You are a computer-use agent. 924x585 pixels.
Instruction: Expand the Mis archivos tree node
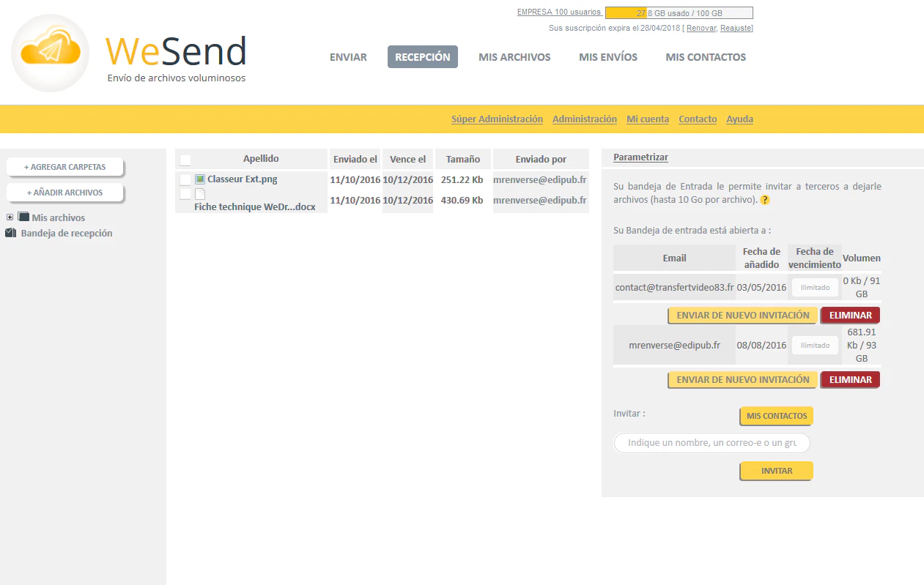click(x=10, y=217)
